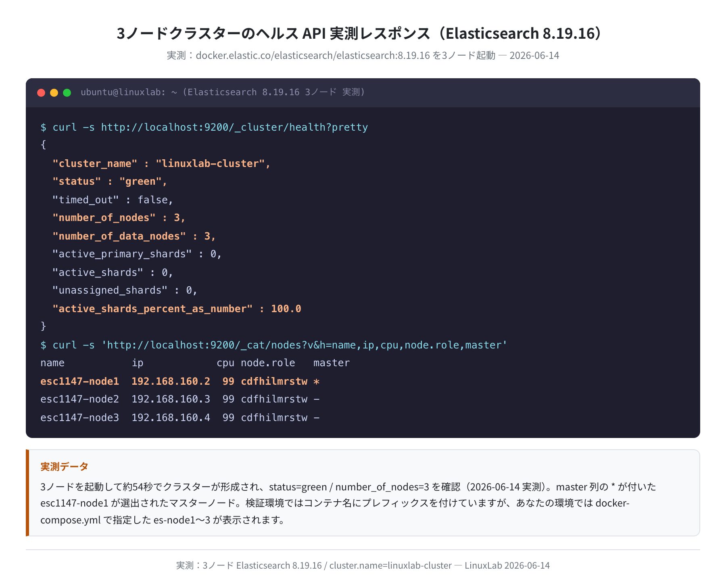The height and width of the screenshot is (588, 726).
Task: Click the "name" column header
Action: click(52, 363)
